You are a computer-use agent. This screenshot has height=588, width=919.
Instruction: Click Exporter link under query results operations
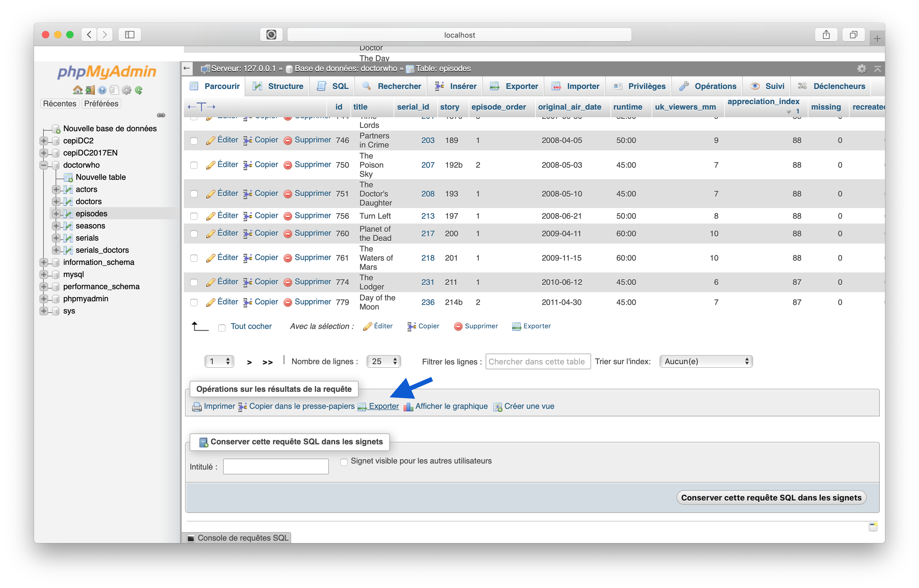(x=384, y=406)
